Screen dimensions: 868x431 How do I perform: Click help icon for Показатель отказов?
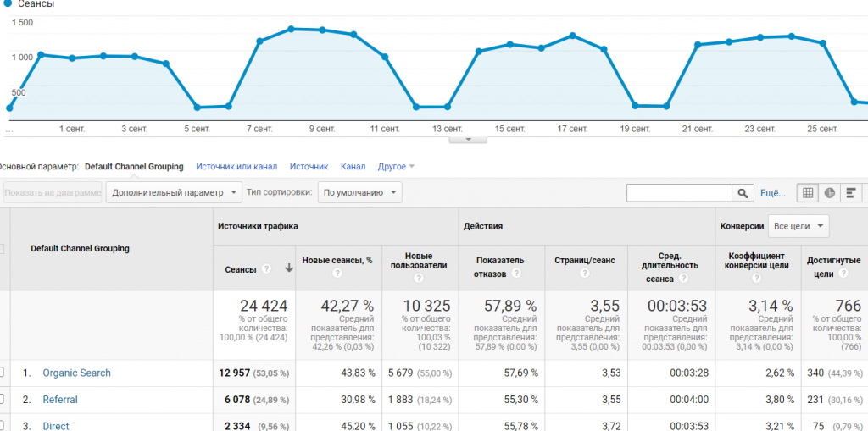pyautogui.click(x=515, y=274)
